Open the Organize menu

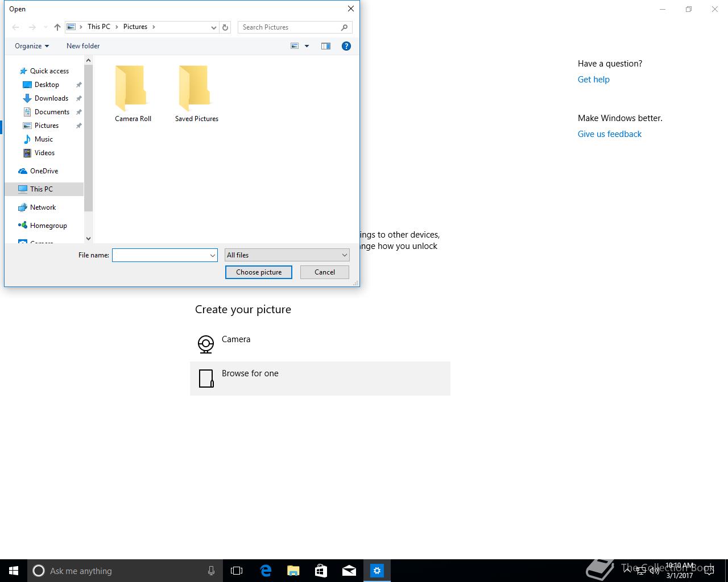[x=32, y=46]
